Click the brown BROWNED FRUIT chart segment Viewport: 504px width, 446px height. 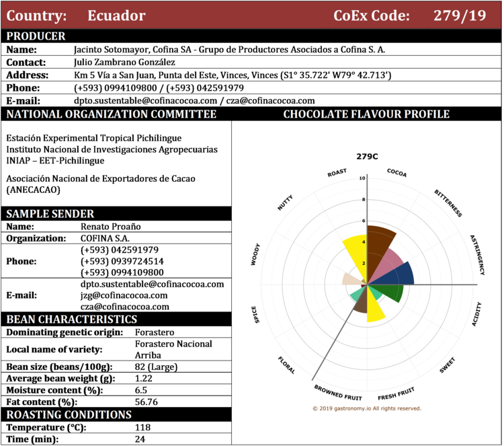point(362,304)
